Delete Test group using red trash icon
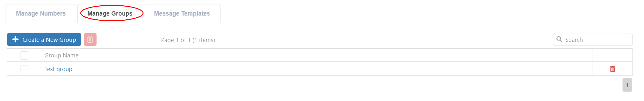 click(612, 69)
